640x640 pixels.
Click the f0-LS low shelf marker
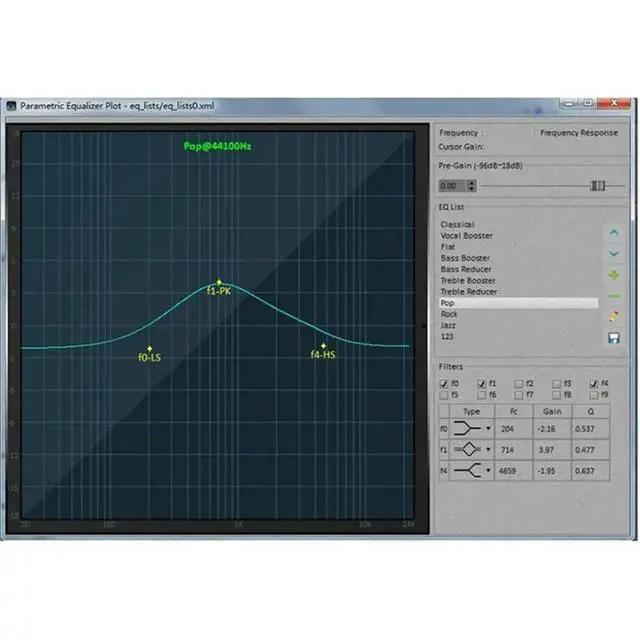[150, 348]
